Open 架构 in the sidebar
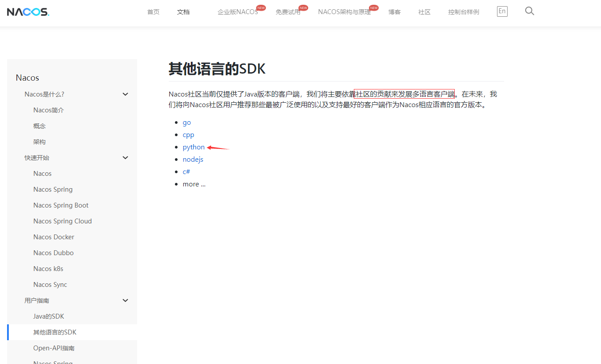This screenshot has width=601, height=364. point(40,142)
